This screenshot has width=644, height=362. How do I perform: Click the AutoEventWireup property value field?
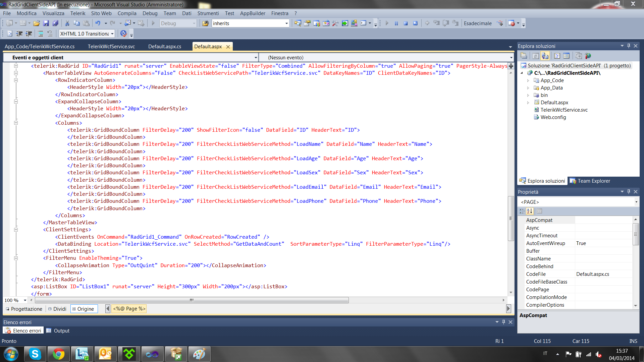[603, 243]
